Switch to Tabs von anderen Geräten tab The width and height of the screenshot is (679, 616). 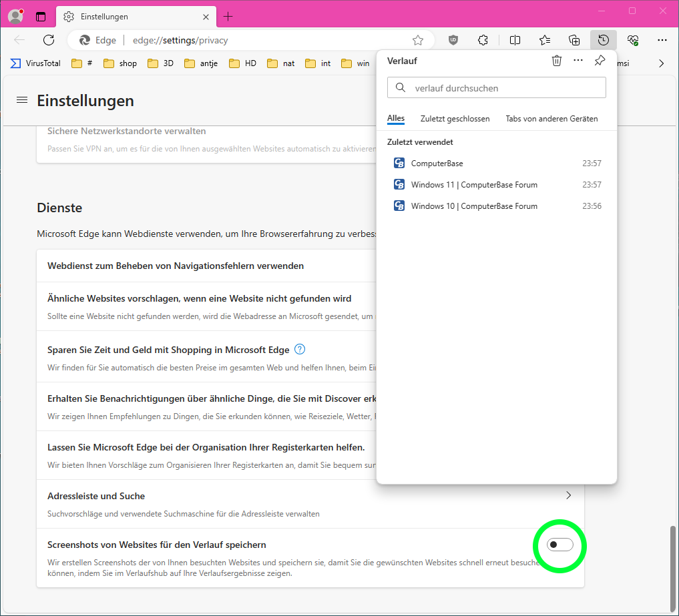[x=551, y=119]
